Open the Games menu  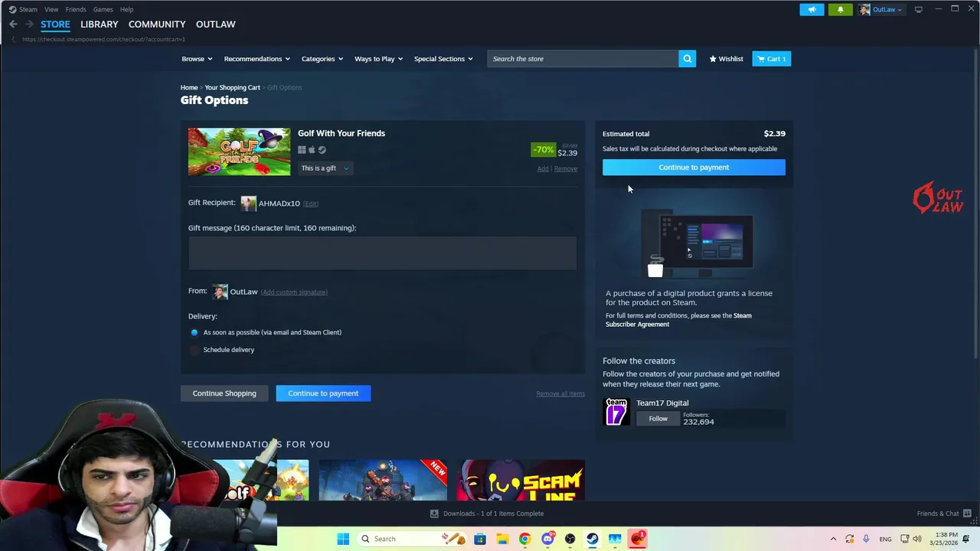coord(103,9)
